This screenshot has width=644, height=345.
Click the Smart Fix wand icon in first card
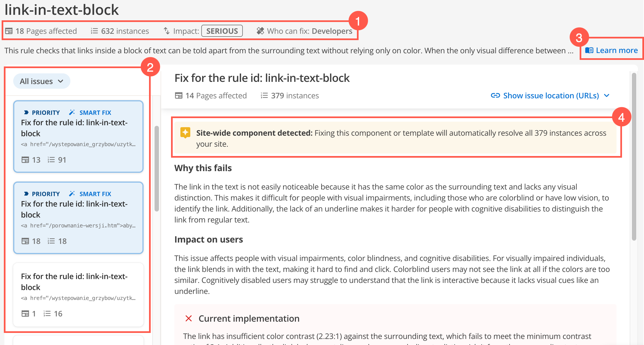72,112
